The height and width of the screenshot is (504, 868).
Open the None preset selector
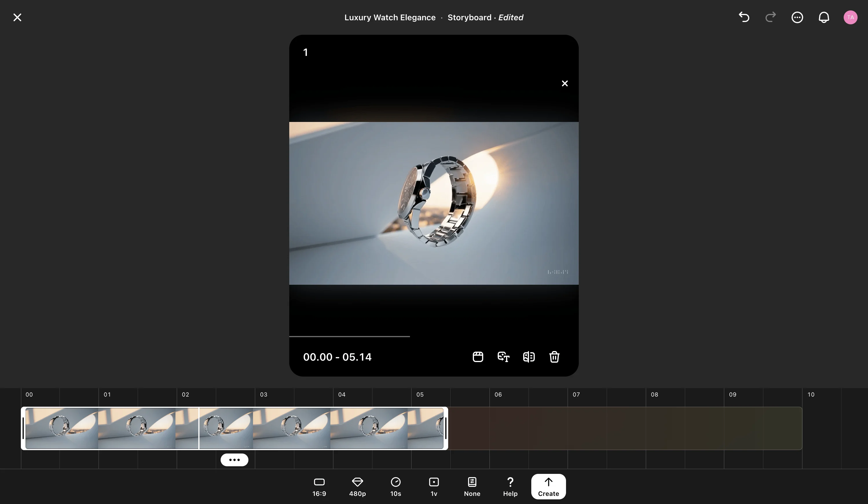472,486
